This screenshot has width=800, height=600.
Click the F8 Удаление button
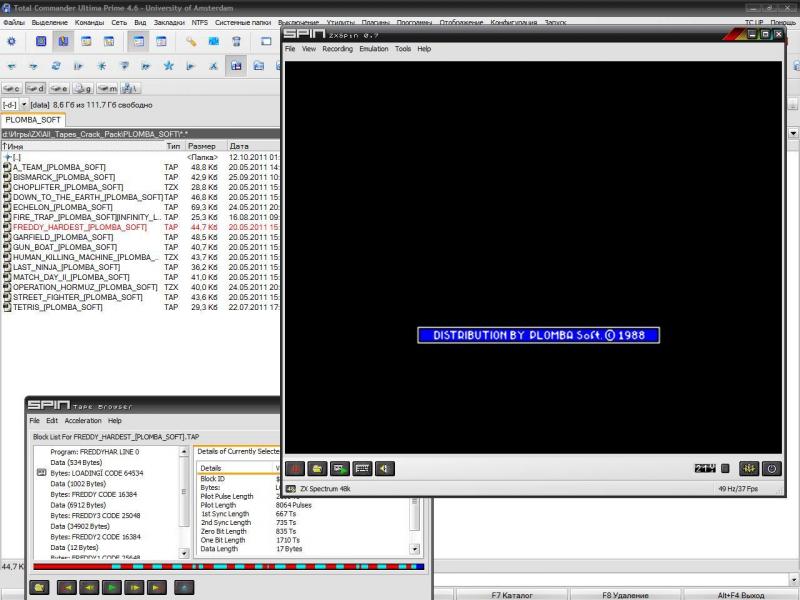(x=626, y=595)
